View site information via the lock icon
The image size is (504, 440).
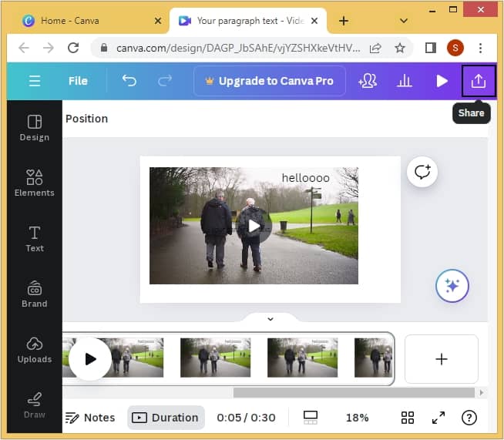click(104, 49)
